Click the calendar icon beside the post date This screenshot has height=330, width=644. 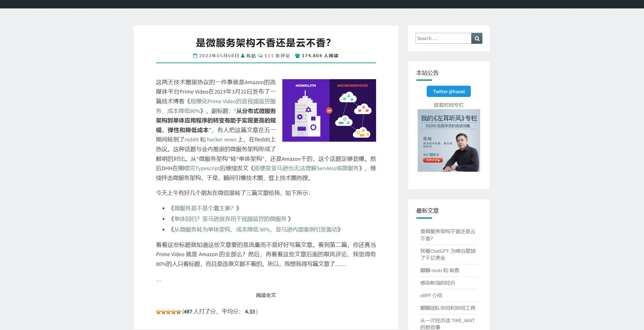(x=195, y=56)
